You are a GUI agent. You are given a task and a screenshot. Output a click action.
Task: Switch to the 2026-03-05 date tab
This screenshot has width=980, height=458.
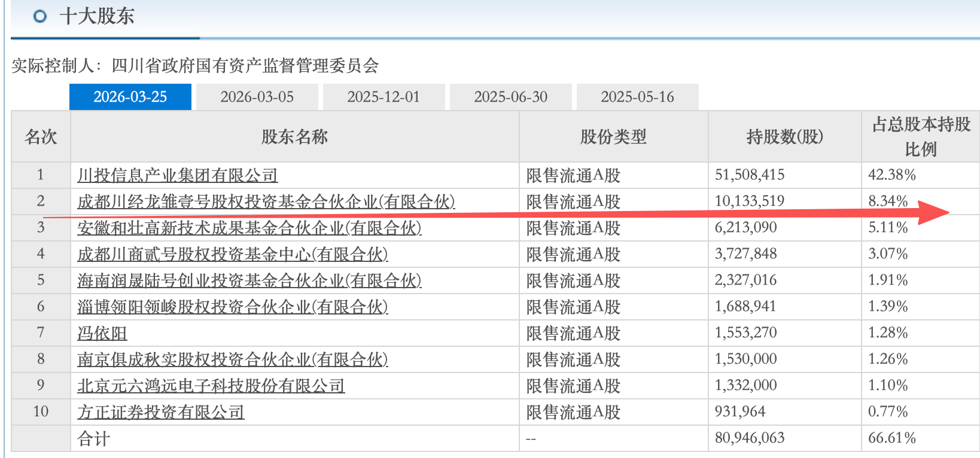tap(257, 97)
